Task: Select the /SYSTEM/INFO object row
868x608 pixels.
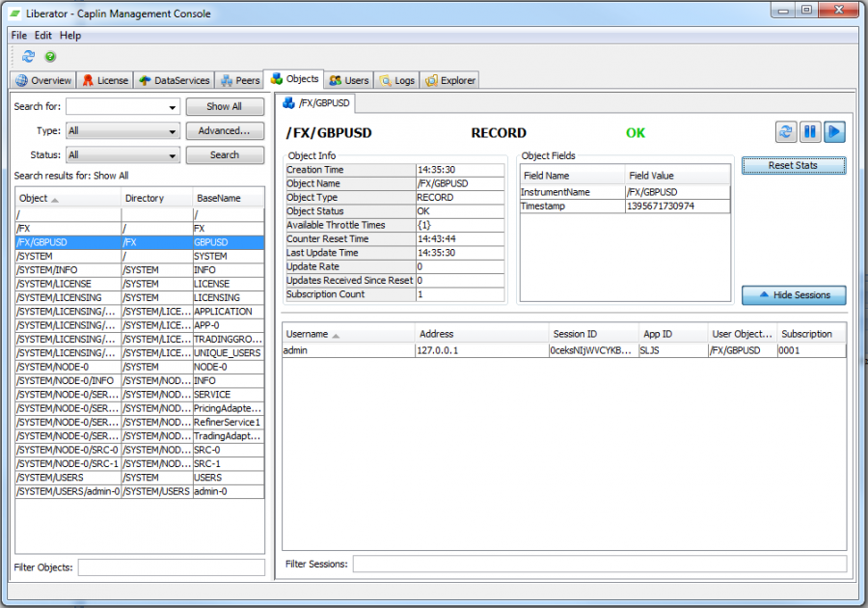Action: tap(140, 269)
